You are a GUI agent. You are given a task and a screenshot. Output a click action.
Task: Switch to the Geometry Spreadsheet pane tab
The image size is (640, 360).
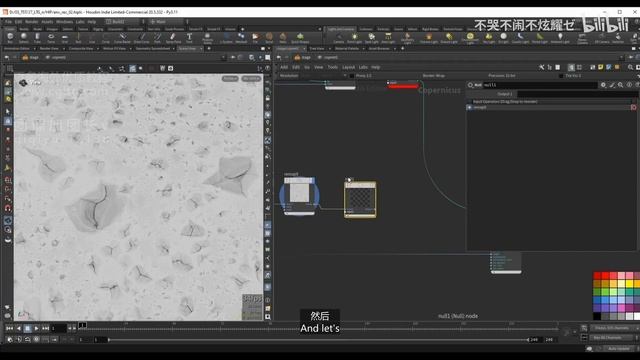tap(153, 49)
